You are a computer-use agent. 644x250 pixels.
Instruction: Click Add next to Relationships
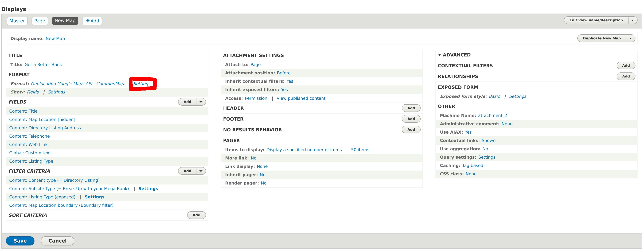(626, 76)
